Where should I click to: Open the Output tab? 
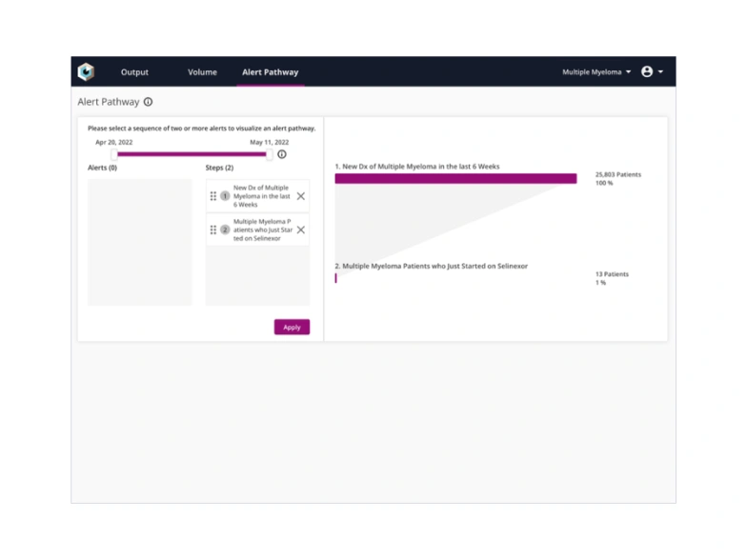[x=134, y=72]
